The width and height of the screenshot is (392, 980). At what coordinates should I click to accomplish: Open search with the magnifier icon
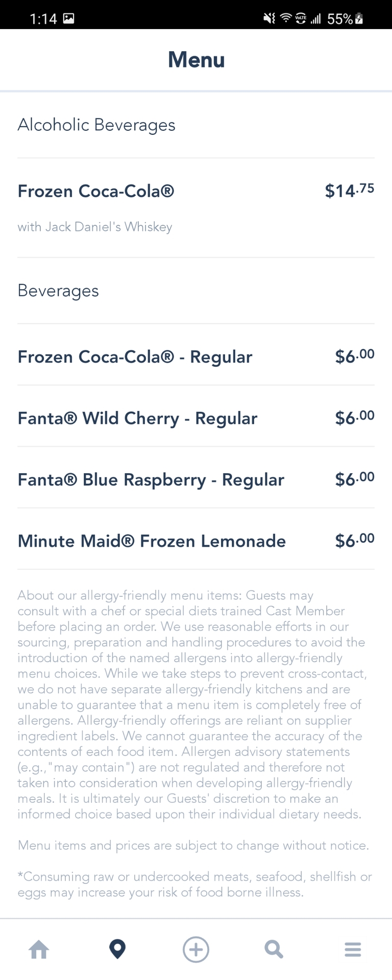[274, 949]
